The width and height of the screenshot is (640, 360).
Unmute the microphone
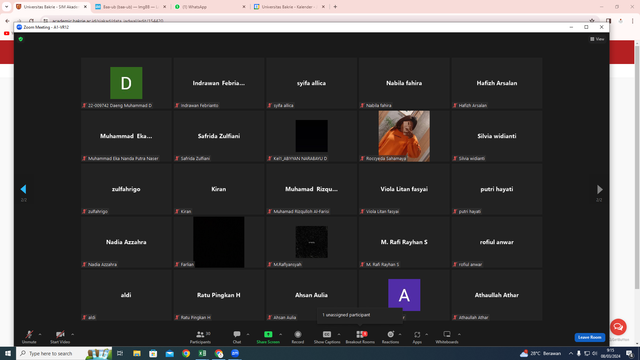coord(29,337)
